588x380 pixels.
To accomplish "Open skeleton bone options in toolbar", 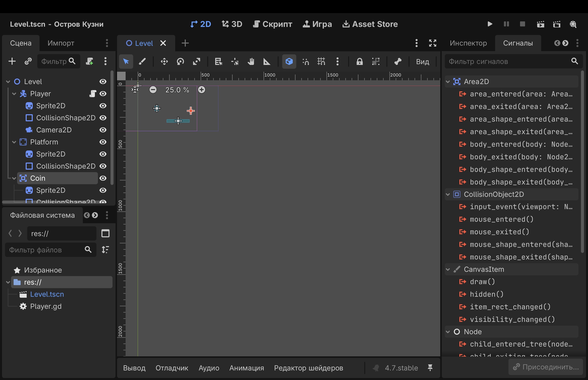I will [398, 61].
